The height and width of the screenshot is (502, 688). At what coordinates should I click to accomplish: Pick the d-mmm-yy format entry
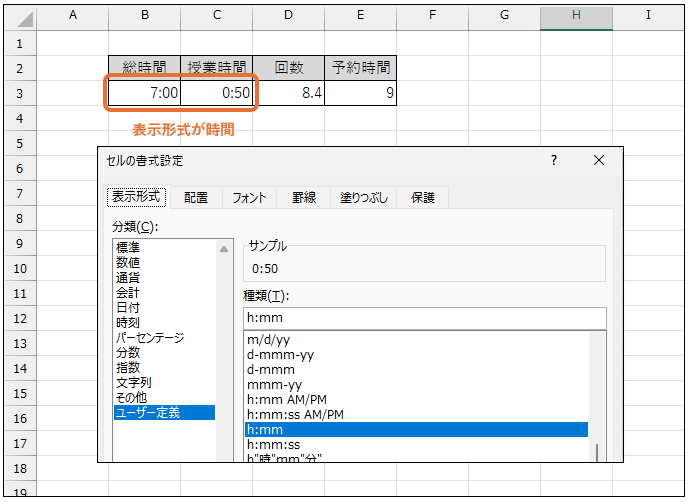[x=280, y=355]
